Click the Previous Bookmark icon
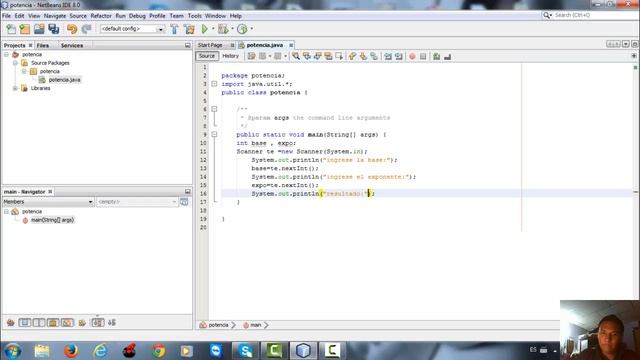Viewport: 640px width, 360px height. [x=353, y=56]
